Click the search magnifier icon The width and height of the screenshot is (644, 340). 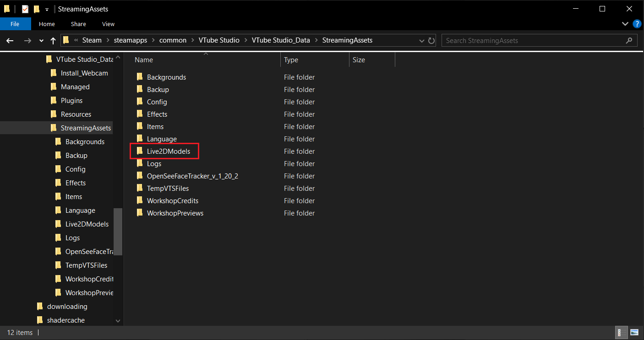coord(629,40)
